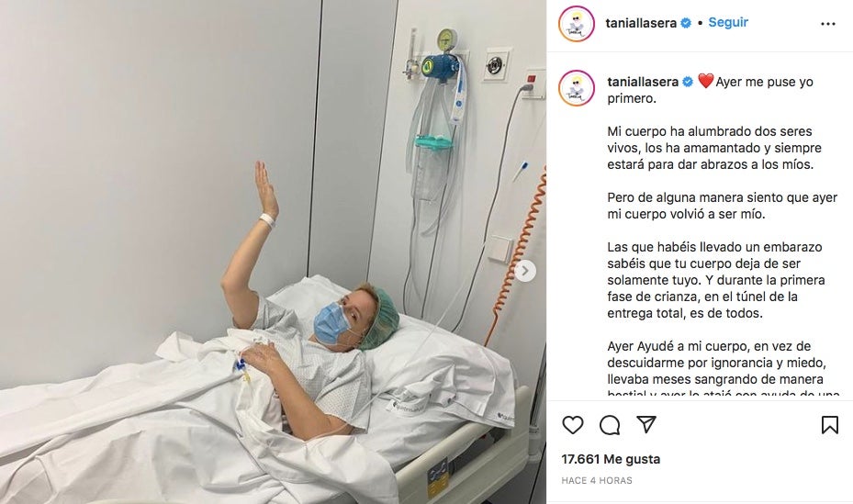Image resolution: width=853 pixels, height=504 pixels.
Task: Open the three-dot more options menu
Action: tap(828, 24)
